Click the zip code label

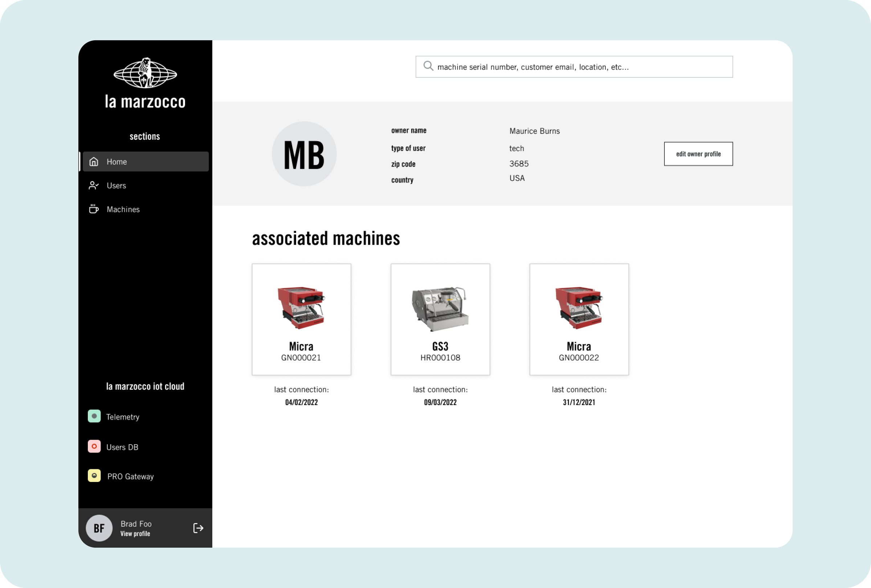click(403, 164)
